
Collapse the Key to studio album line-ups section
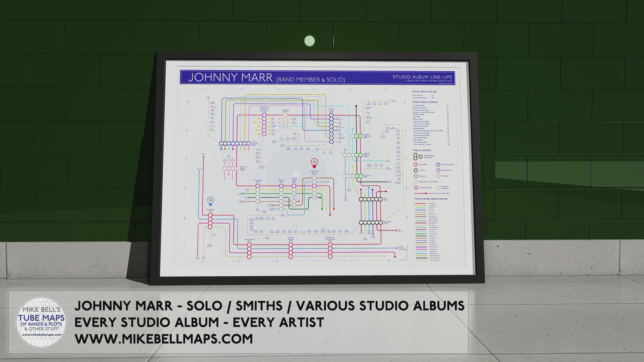coord(431,199)
